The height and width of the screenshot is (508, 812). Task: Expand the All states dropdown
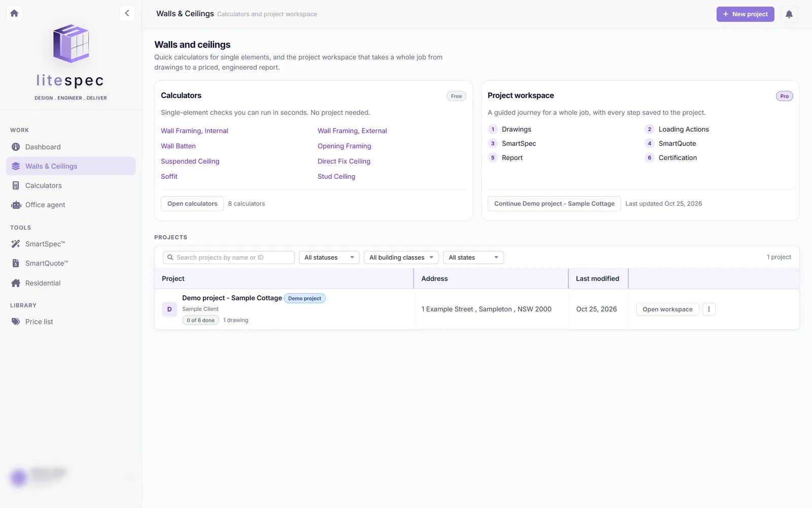[473, 258]
